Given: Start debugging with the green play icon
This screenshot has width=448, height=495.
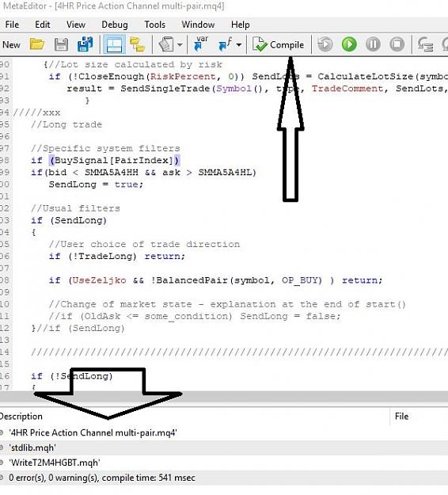Looking at the screenshot, I should [x=349, y=44].
